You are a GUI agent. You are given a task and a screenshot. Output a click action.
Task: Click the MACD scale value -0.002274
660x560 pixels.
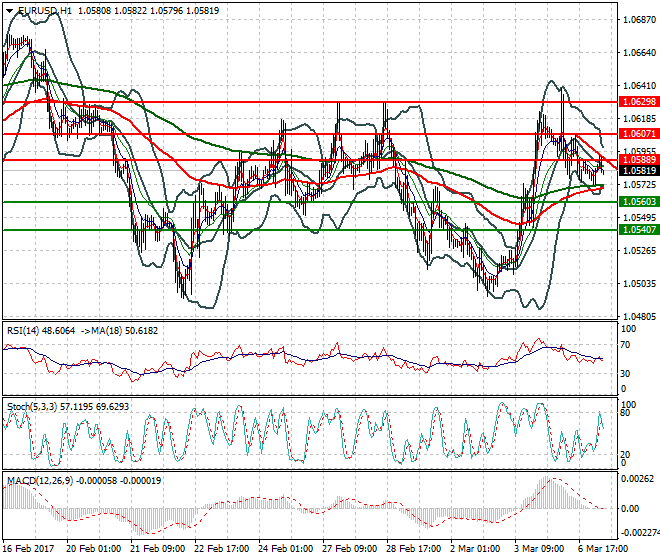click(x=640, y=533)
